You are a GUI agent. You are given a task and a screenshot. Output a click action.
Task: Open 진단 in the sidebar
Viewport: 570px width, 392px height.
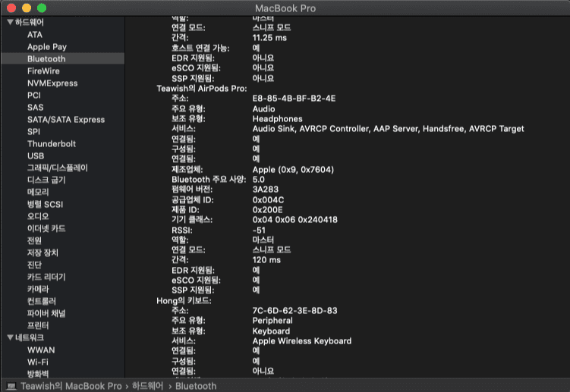click(34, 265)
